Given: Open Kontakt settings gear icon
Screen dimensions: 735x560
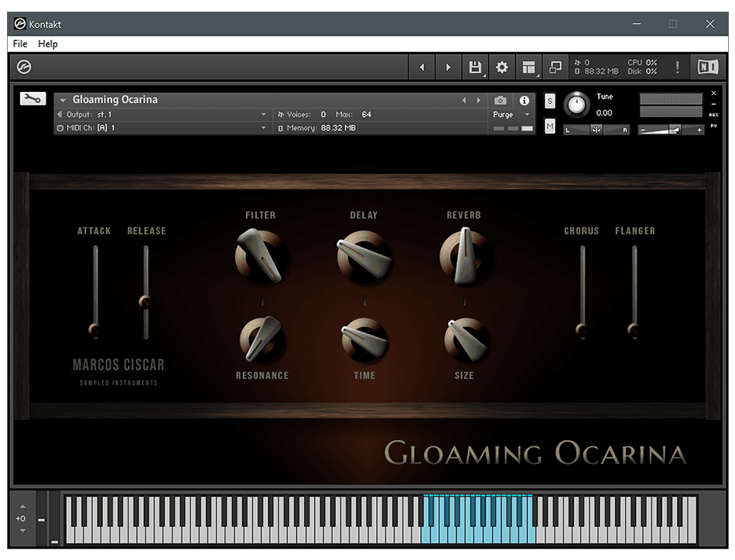Looking at the screenshot, I should coord(502,67).
